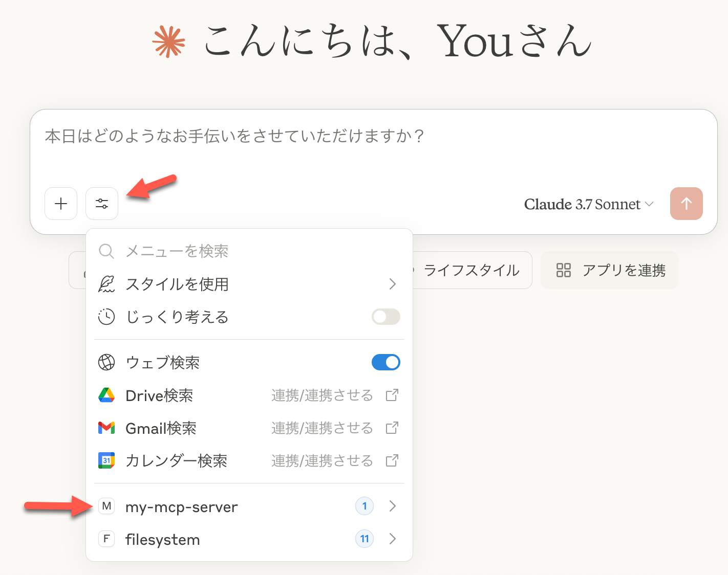728x575 pixels.
Task: Click the clock icon beside じっくり考える
Action: (x=106, y=317)
